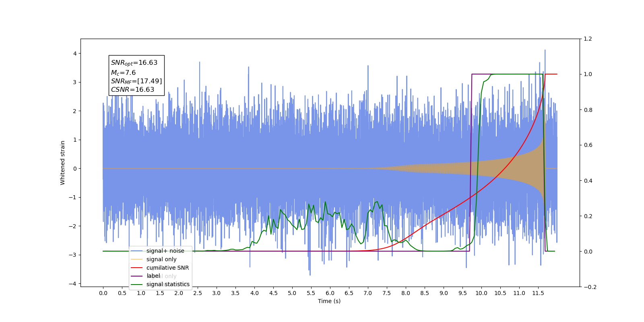
Task: Click the 9.5 tick on the Time axis
Action: pos(462,293)
